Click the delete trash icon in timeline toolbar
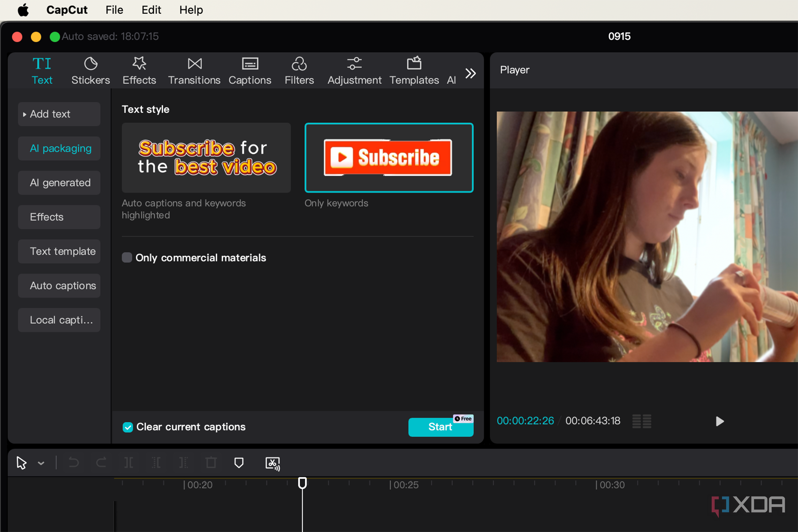Screen dimensions: 798x532 (211, 462)
